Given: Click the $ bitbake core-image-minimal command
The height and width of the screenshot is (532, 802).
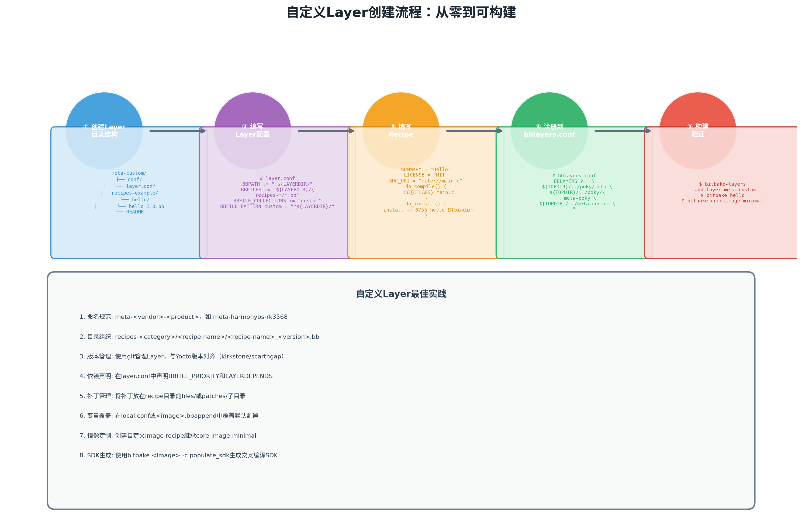Looking at the screenshot, I should [x=722, y=201].
